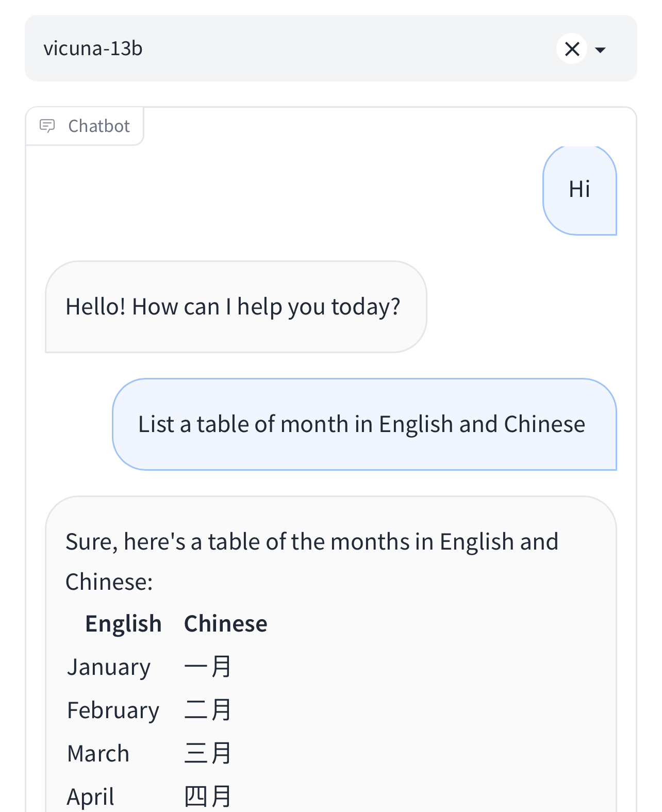This screenshot has height=812, width=662.
Task: Select the Chinese translation '一月' for January
Action: point(207,666)
